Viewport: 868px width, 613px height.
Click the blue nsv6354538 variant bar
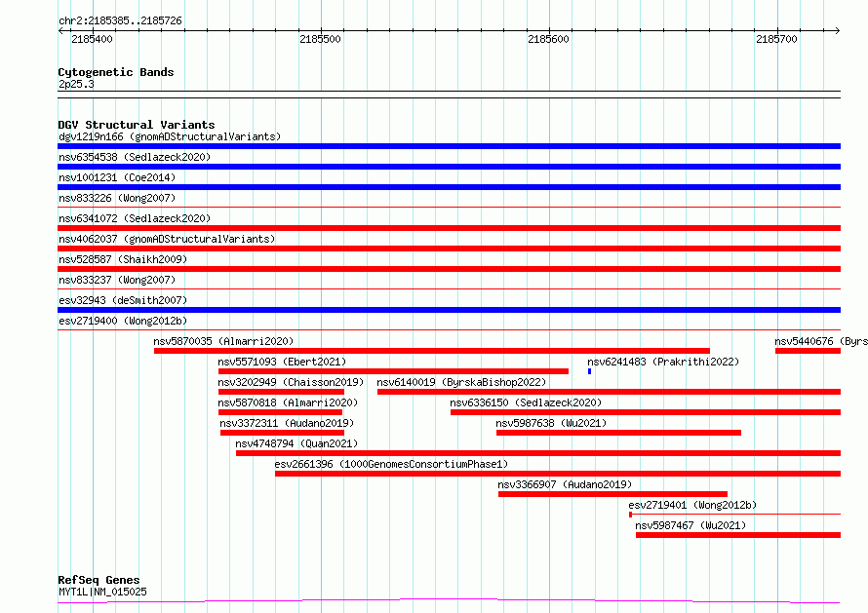coord(449,167)
